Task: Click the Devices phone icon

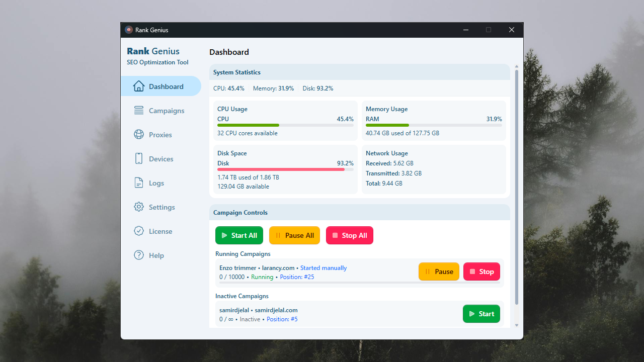Action: coord(139,159)
